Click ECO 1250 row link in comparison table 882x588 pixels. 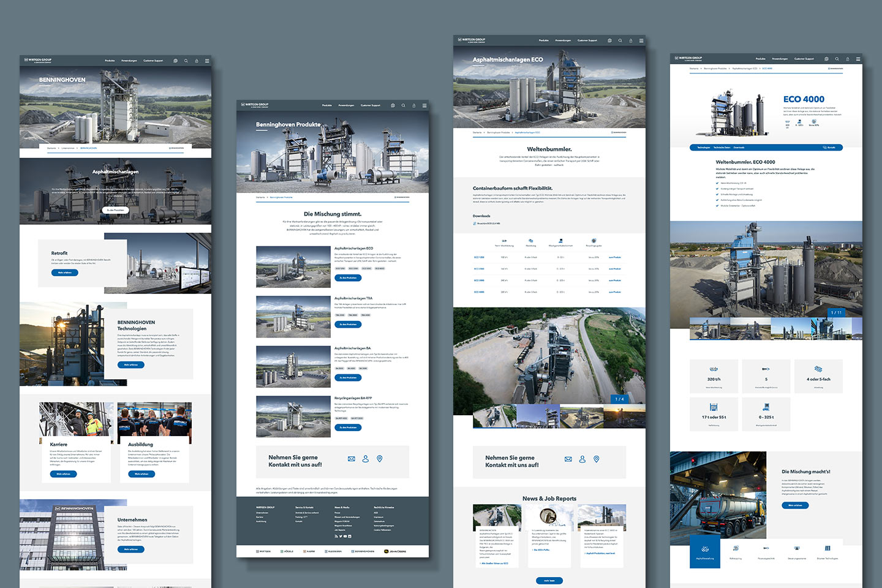[x=479, y=257]
